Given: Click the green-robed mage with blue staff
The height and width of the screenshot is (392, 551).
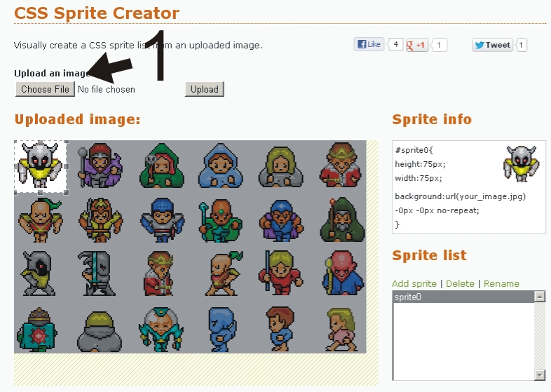Looking at the screenshot, I should pos(220,221).
